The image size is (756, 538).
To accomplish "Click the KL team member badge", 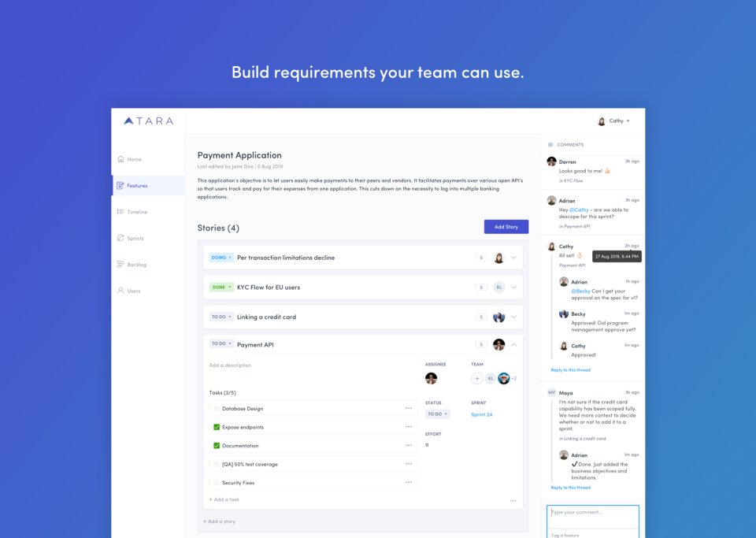I will coord(491,378).
